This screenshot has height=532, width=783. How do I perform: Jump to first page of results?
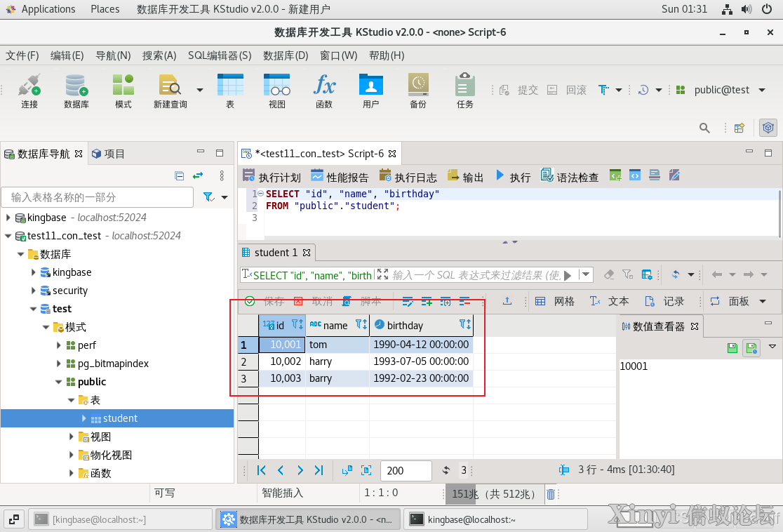point(261,470)
